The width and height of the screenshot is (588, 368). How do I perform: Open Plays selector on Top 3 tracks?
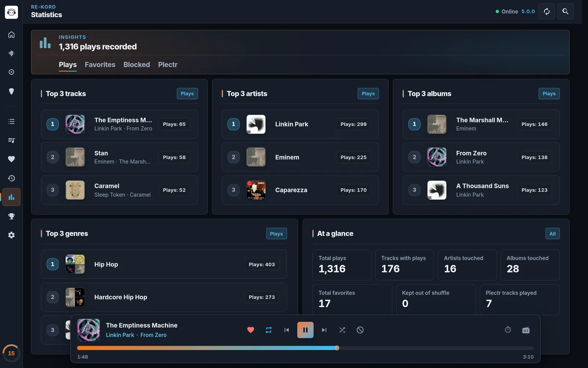tap(187, 93)
